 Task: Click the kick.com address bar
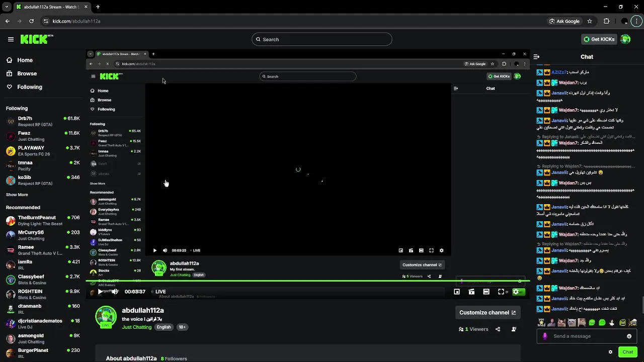292,21
